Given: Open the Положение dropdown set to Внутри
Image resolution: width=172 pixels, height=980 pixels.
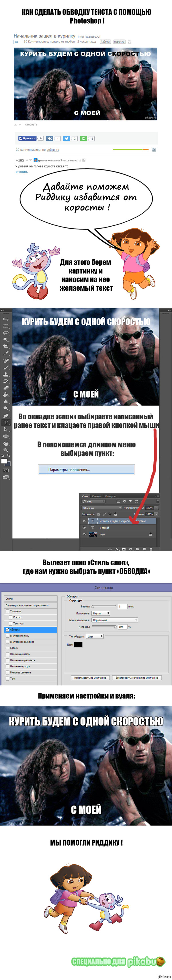Looking at the screenshot, I should click(101, 613).
